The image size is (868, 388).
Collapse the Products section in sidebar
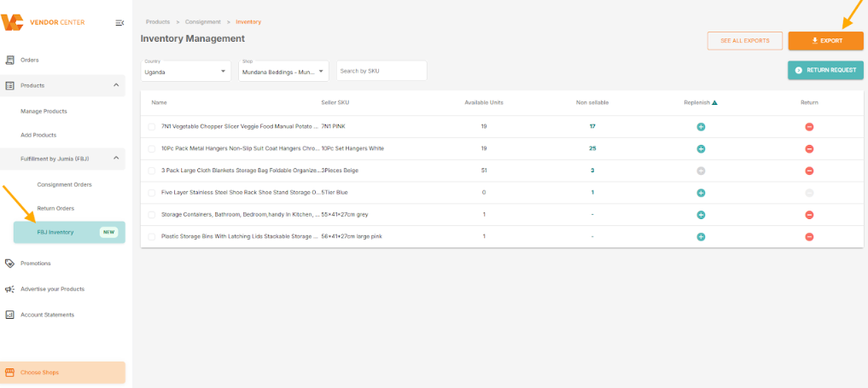[x=116, y=85]
